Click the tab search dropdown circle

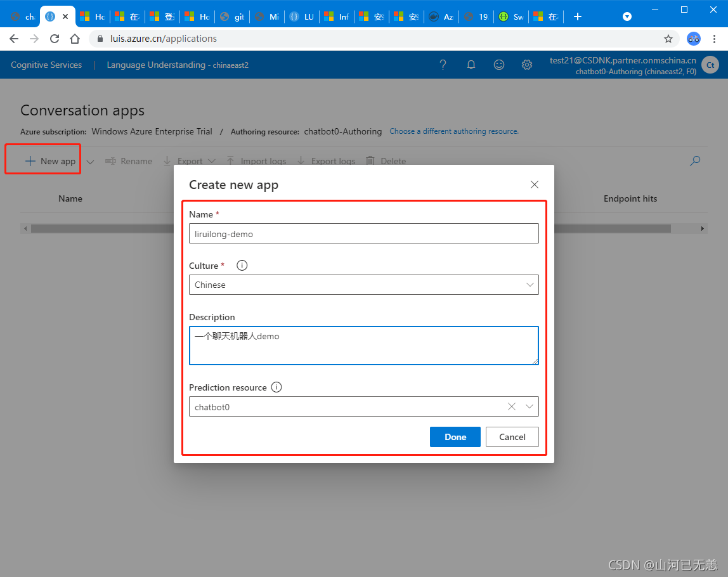(627, 16)
